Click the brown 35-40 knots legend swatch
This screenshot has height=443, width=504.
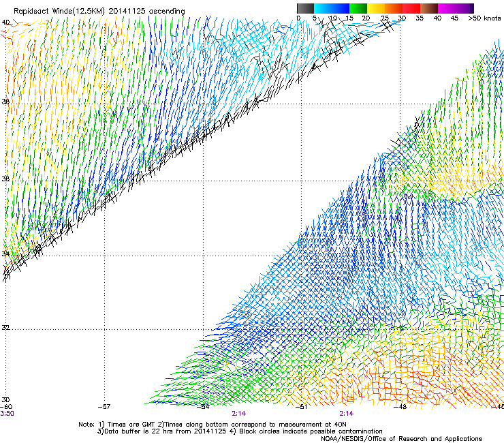click(429, 8)
